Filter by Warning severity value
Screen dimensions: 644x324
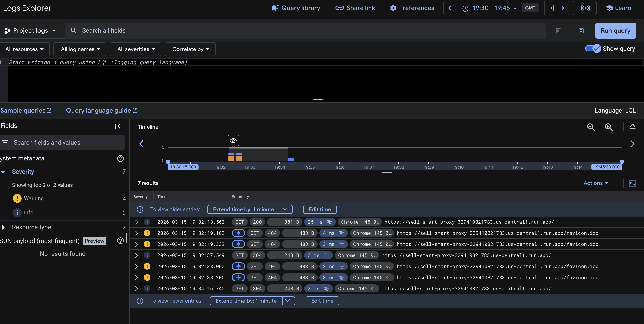[34, 198]
